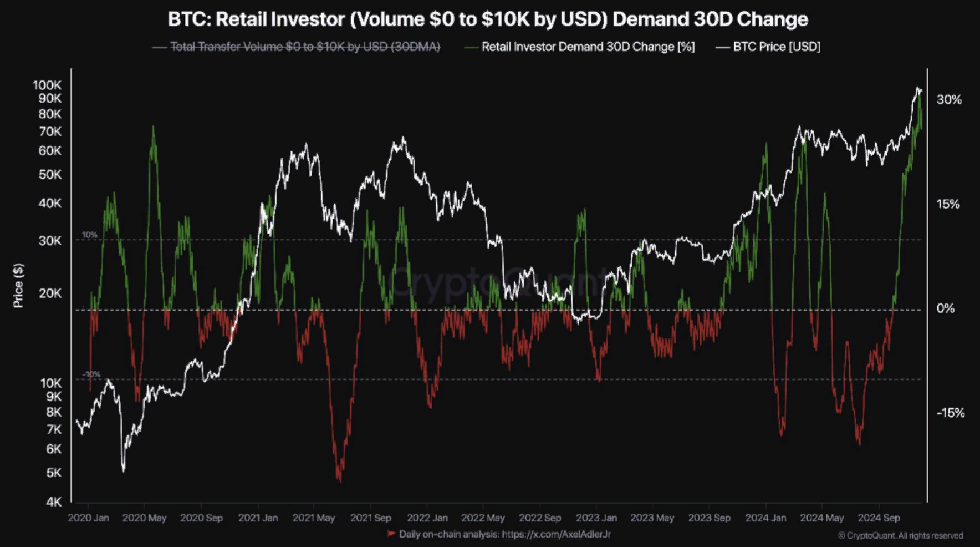Toggle Retail Investor Demand 30D Change legend
This screenshot has width=980, height=547.
[x=579, y=47]
